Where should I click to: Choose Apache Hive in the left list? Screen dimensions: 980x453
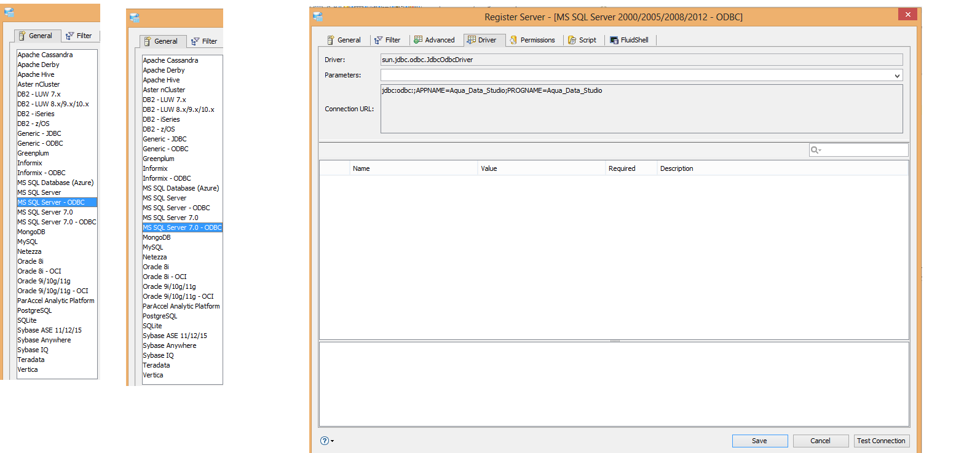[57, 74]
